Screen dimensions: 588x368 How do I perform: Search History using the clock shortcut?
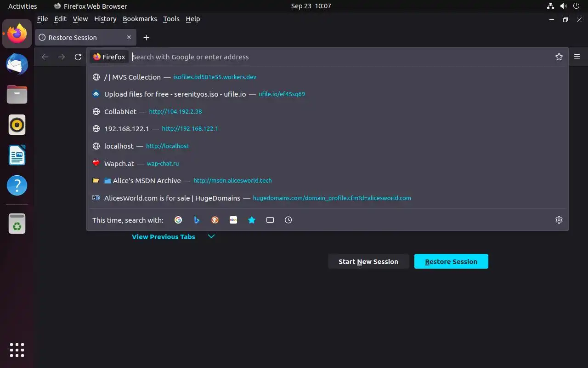tap(288, 220)
